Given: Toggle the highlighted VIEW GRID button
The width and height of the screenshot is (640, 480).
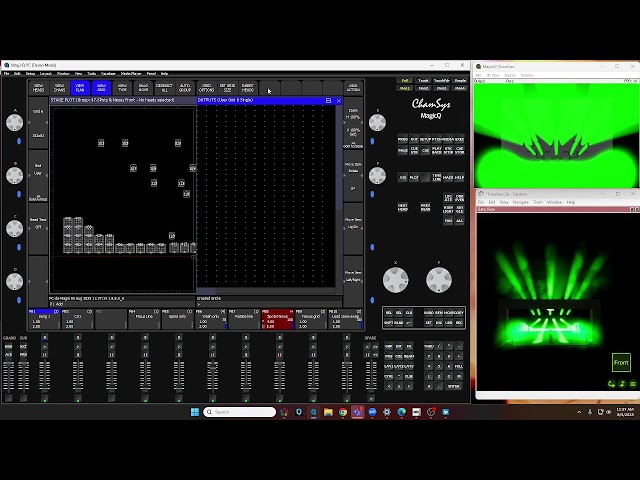Looking at the screenshot, I should 101,88.
